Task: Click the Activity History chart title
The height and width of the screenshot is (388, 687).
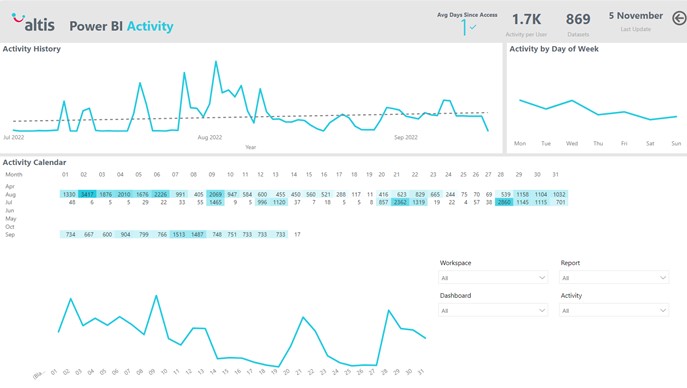Action: (x=32, y=49)
